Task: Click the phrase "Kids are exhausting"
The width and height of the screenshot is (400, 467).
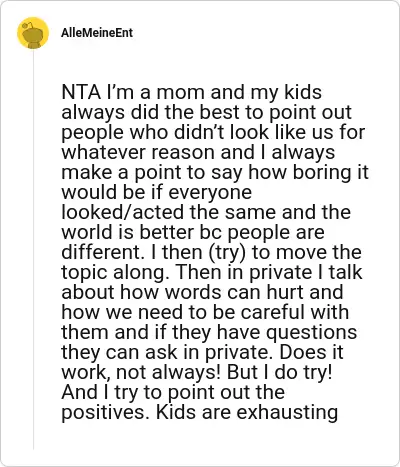Action: pos(247,412)
